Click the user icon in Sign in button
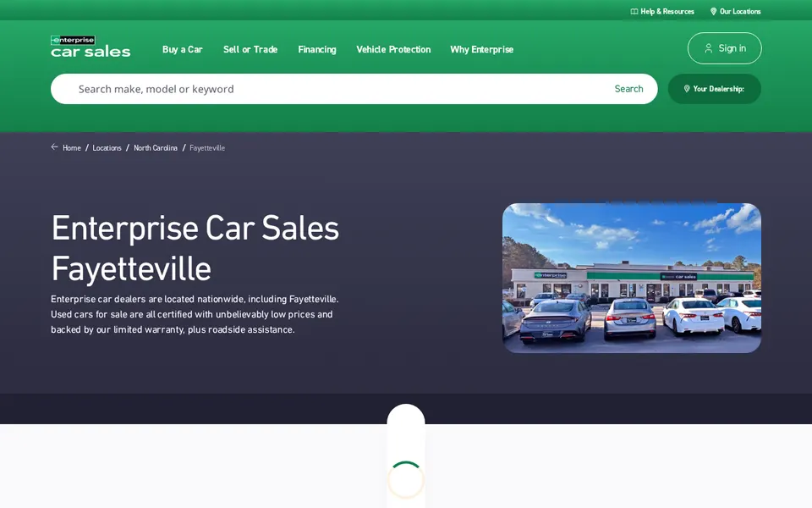Viewport: 812px width, 508px height. 708,48
